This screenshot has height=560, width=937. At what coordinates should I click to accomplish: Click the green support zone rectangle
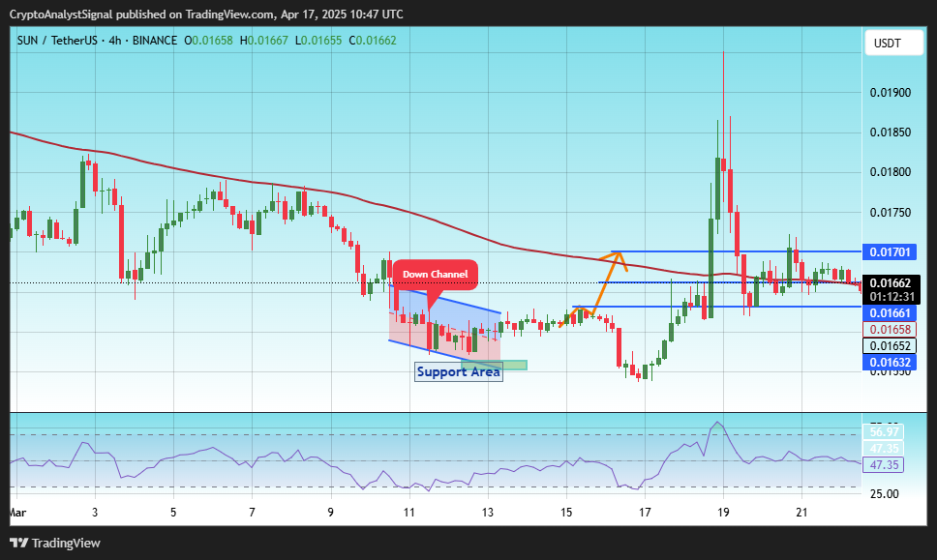pos(495,365)
